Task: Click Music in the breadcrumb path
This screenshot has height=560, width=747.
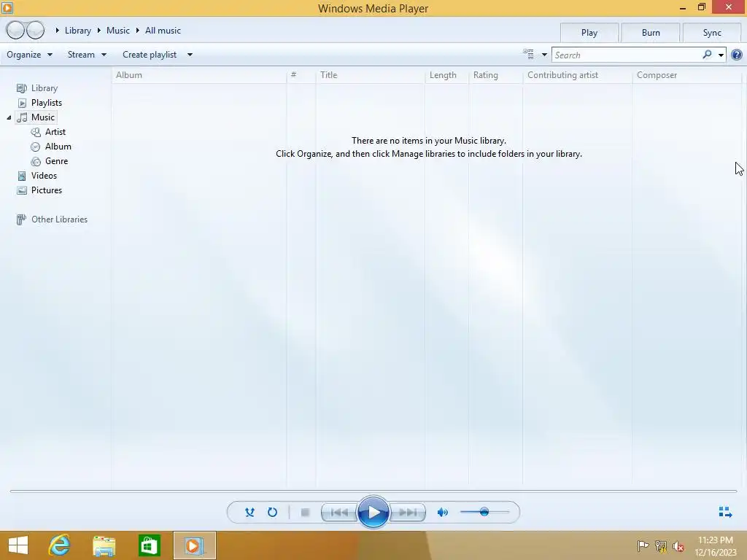Action: point(118,31)
